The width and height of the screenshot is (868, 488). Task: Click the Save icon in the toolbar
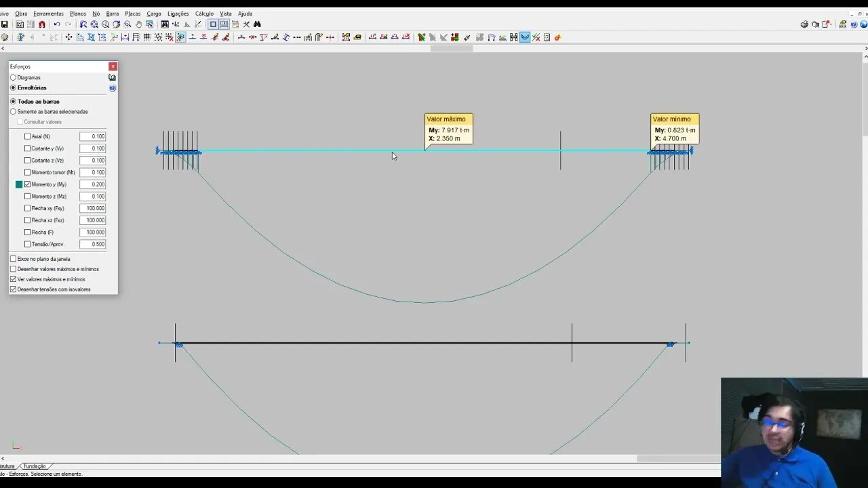(x=5, y=24)
